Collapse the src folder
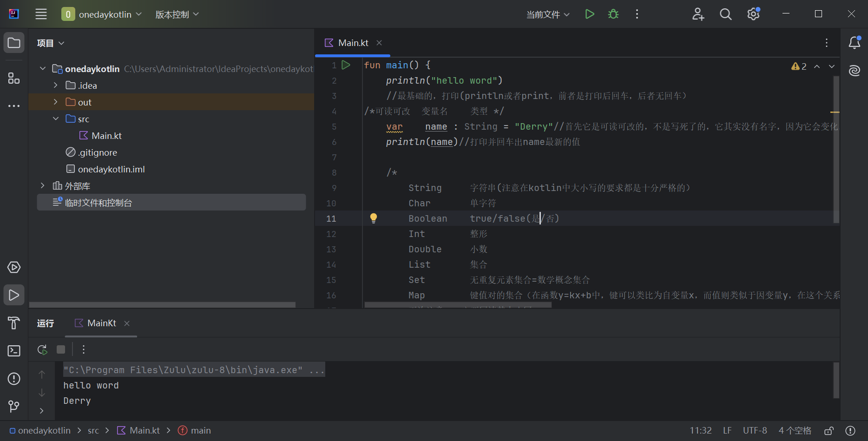Screen dimensions: 868x441 coord(56,119)
